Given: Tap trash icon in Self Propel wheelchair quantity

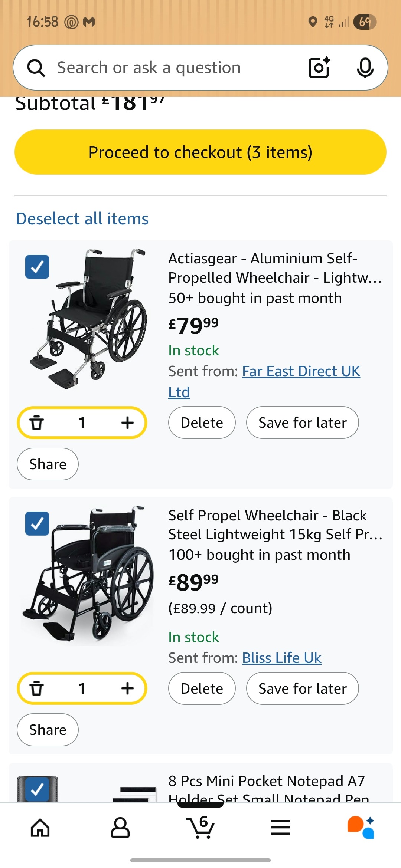Looking at the screenshot, I should click(x=37, y=688).
